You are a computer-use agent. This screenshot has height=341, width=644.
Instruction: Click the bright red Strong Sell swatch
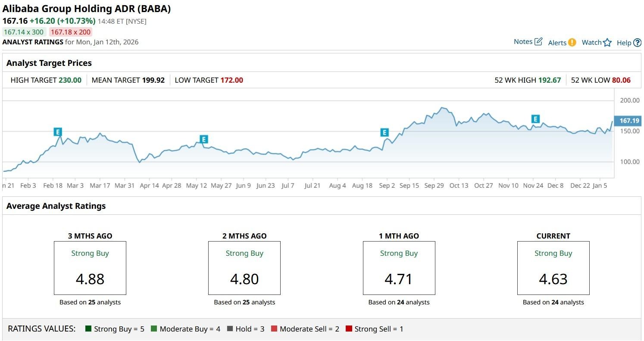coord(349,329)
